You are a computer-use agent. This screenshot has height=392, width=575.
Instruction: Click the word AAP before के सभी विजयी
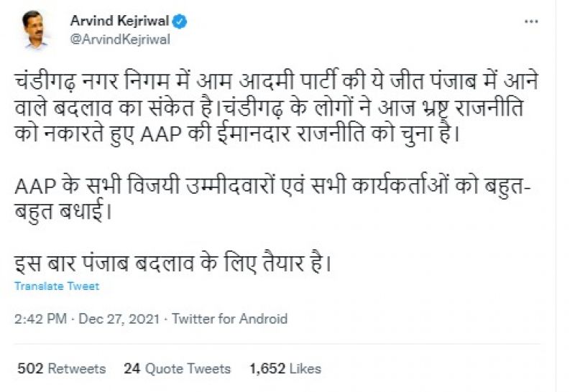click(x=33, y=185)
